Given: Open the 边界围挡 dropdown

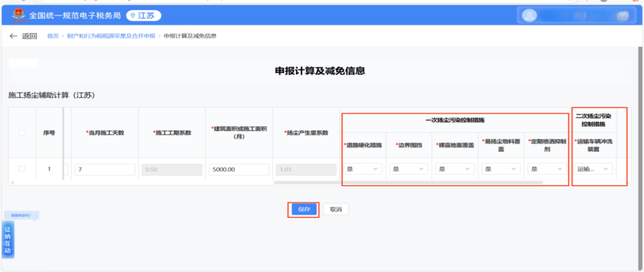Looking at the screenshot, I should point(409,169).
